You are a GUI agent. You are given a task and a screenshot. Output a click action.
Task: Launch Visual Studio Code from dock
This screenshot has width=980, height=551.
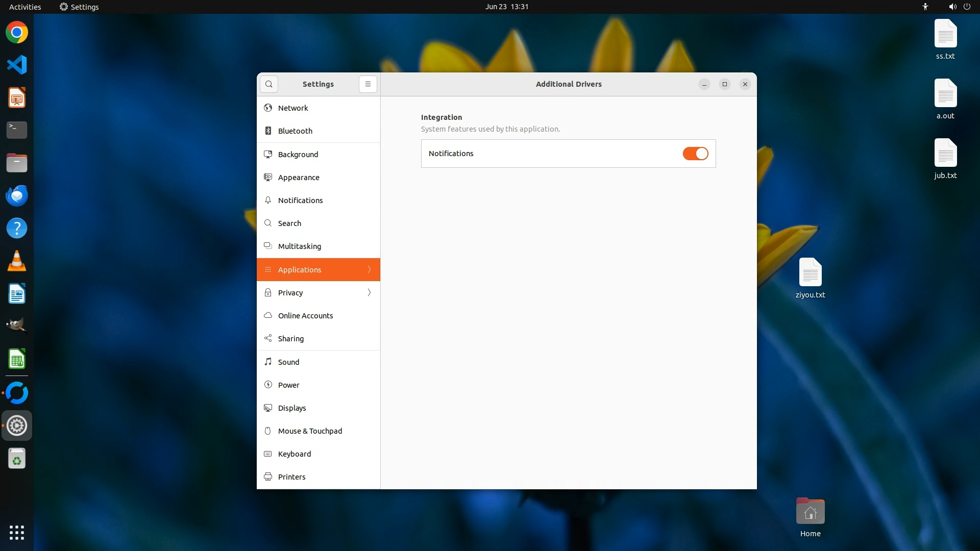17,65
